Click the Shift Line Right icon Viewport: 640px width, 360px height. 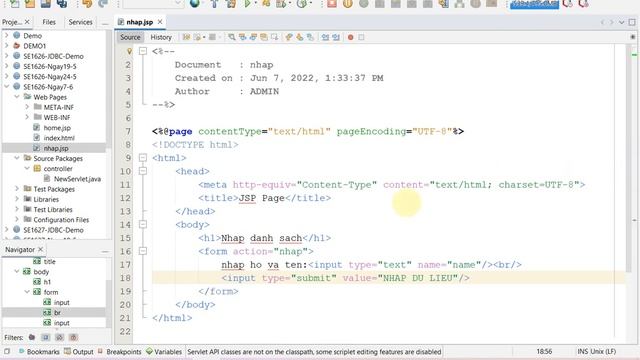tap(336, 37)
